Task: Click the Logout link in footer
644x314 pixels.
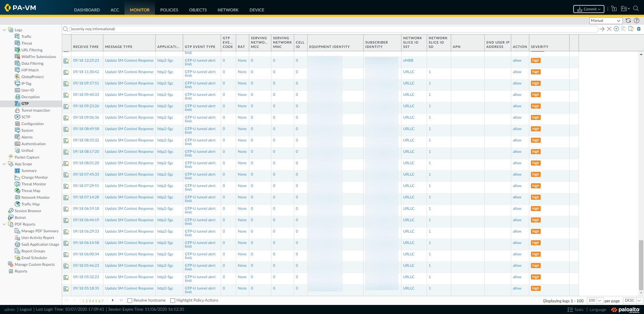Action: pyautogui.click(x=25, y=309)
